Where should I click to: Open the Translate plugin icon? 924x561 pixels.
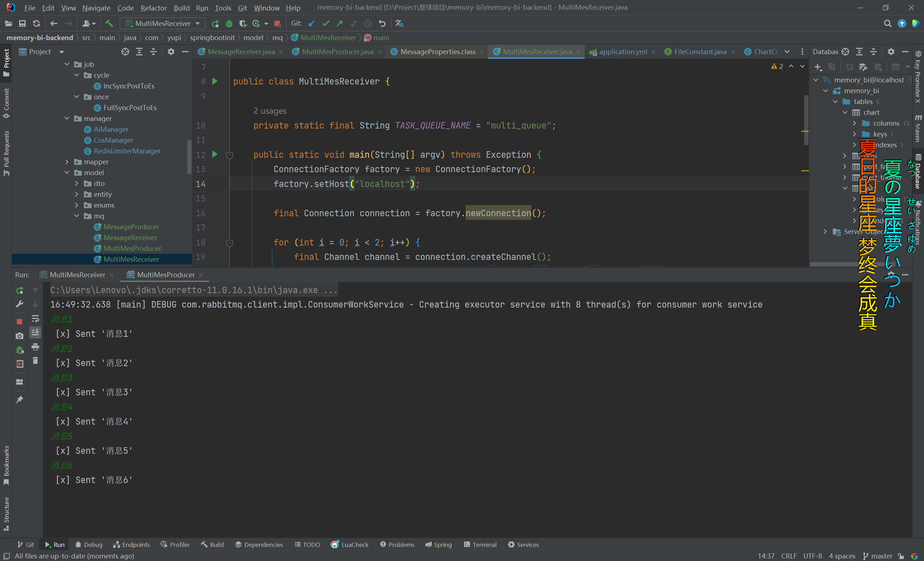point(399,23)
